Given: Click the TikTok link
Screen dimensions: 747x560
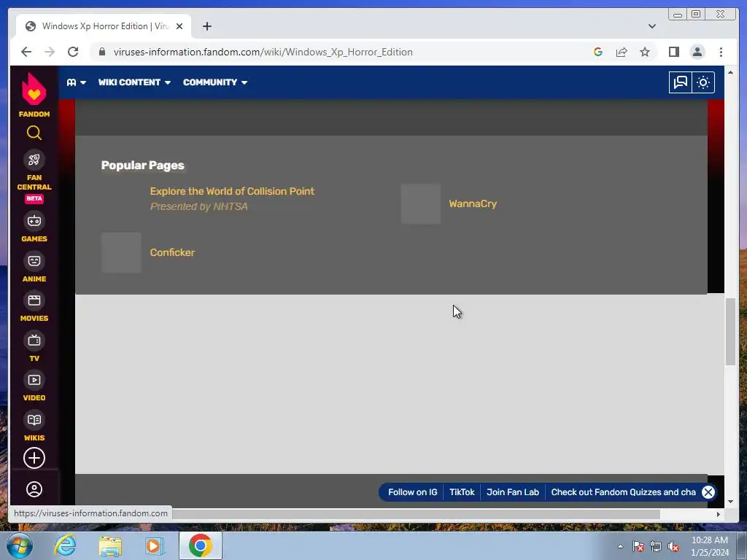Looking at the screenshot, I should point(462,492).
